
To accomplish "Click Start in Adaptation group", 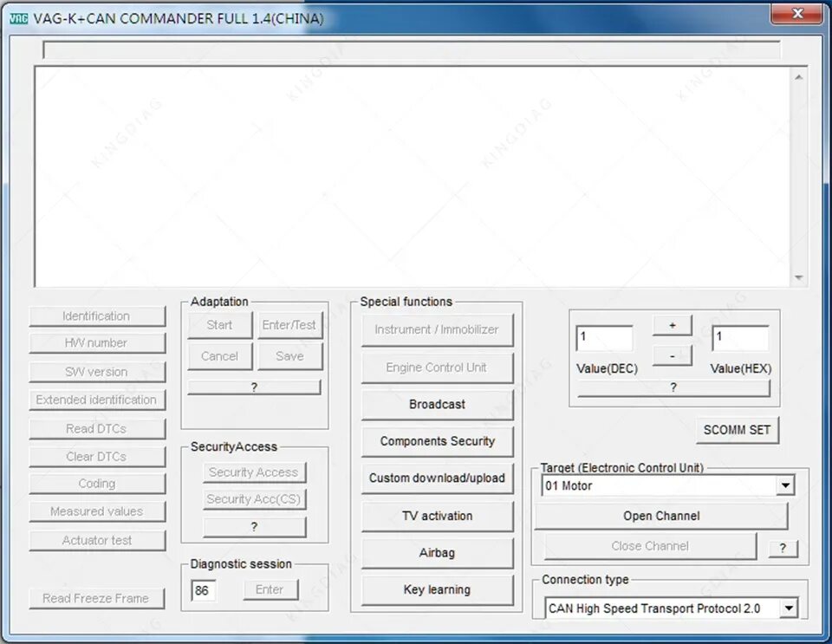I will (219, 325).
